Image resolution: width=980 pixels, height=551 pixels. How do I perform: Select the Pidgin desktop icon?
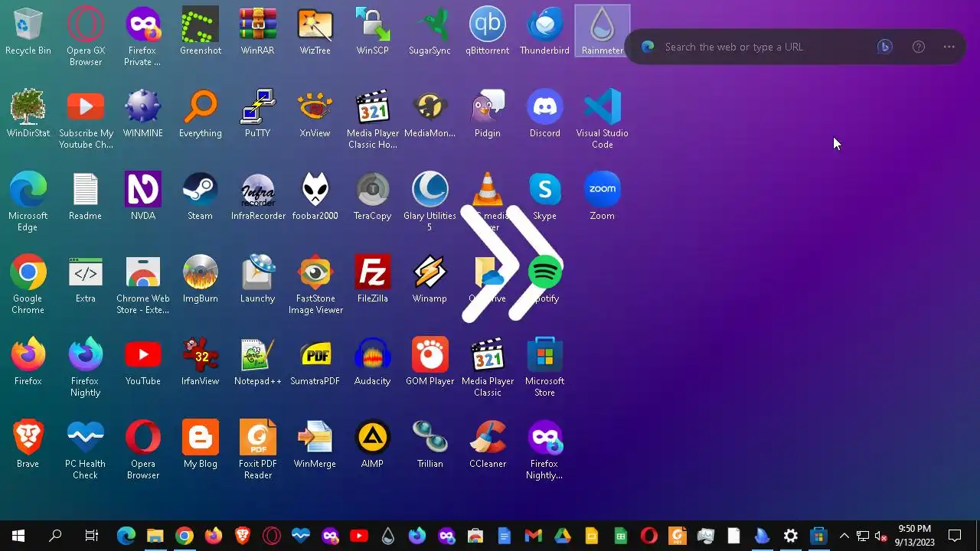click(x=487, y=114)
